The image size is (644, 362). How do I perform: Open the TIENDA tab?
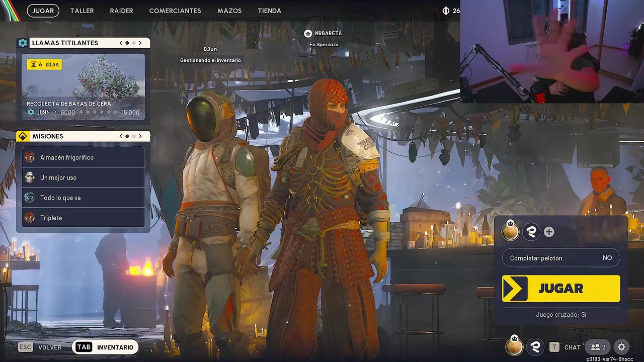coord(269,11)
